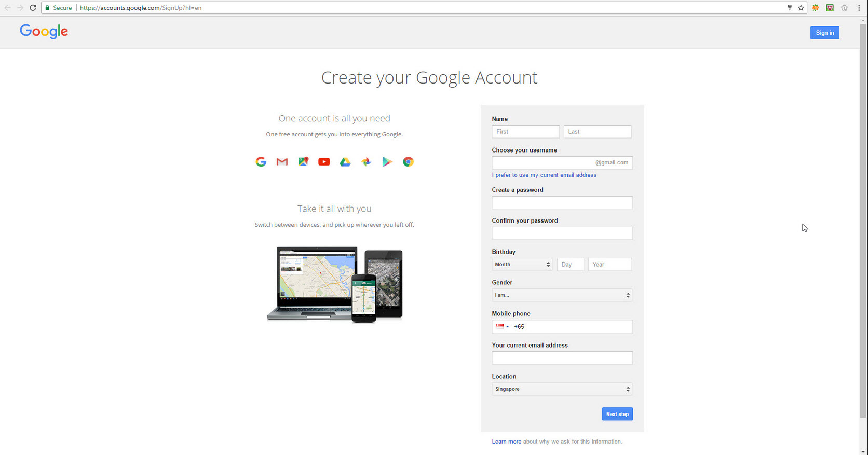Click the Google Play icon
Screen dimensions: 868x455
tap(387, 162)
